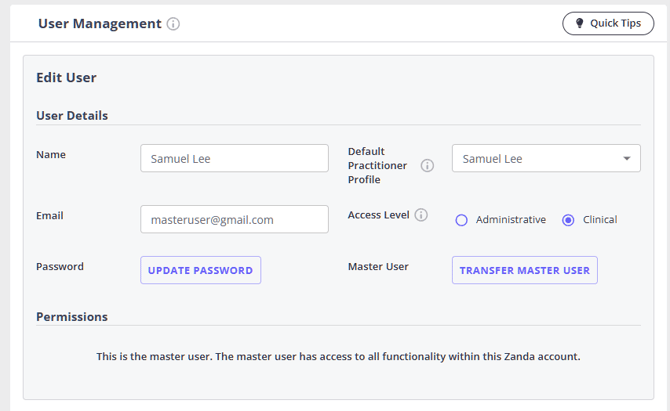This screenshot has height=411, width=670.
Task: Select the Administrative access level
Action: 461,220
